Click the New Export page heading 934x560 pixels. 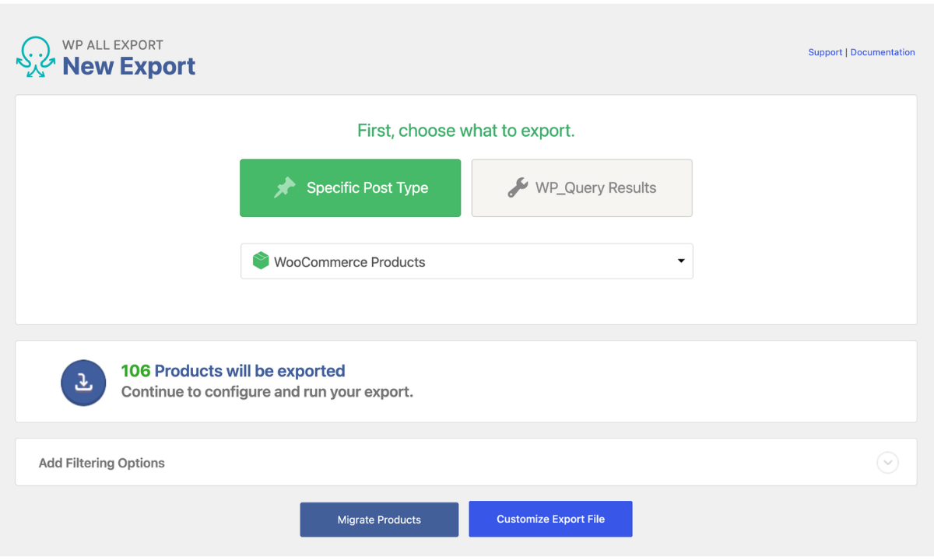tap(129, 66)
